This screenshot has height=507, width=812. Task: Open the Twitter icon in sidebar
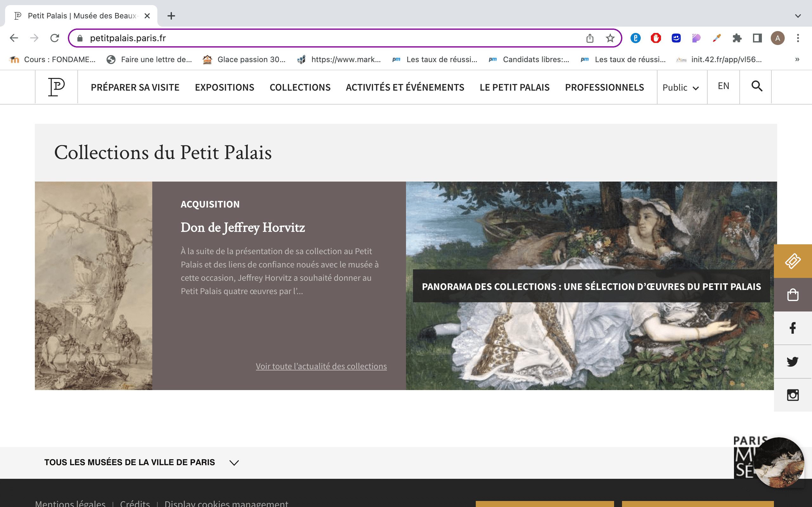click(x=793, y=362)
